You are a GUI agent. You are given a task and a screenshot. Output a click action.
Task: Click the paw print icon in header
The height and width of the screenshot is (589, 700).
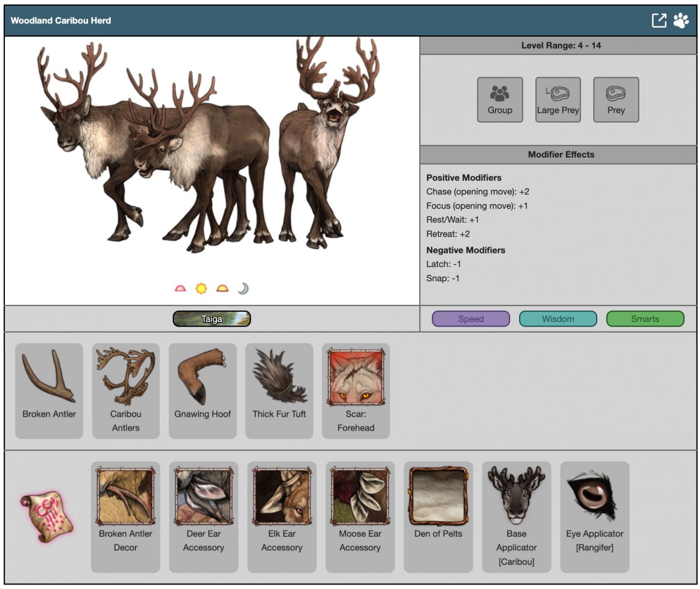[681, 21]
